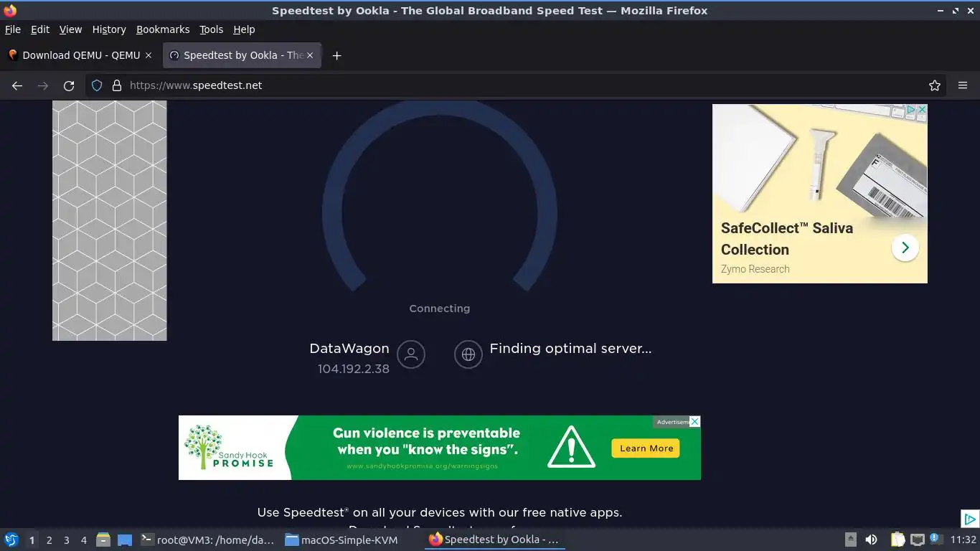This screenshot has height=551, width=980.
Task: Open the Bookmarks menu
Action: pyautogui.click(x=163, y=29)
